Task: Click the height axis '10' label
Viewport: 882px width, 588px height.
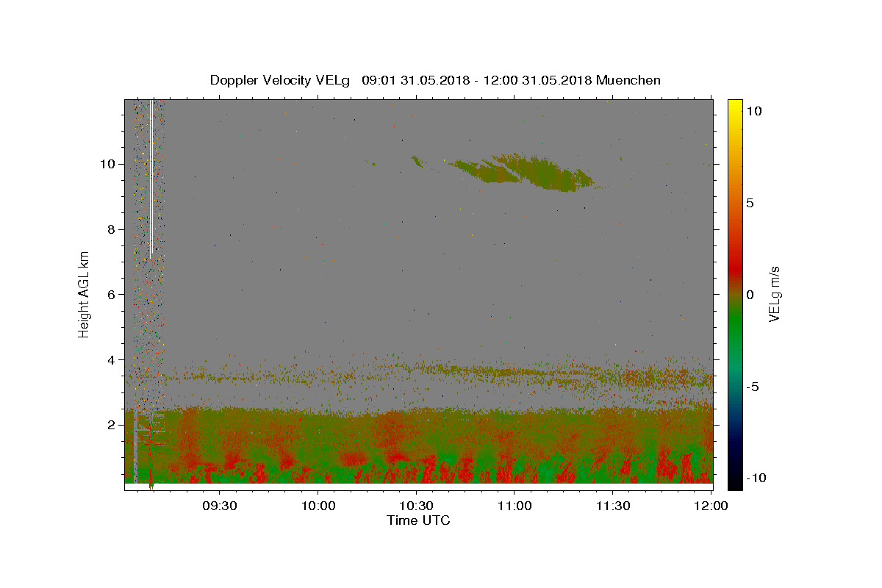Action: 110,163
